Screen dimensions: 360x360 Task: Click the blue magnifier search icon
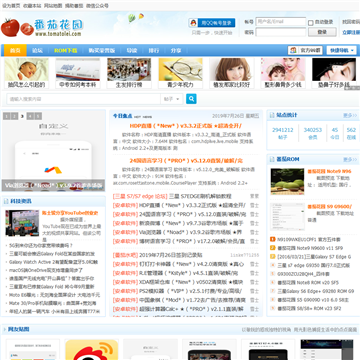pos(191,99)
